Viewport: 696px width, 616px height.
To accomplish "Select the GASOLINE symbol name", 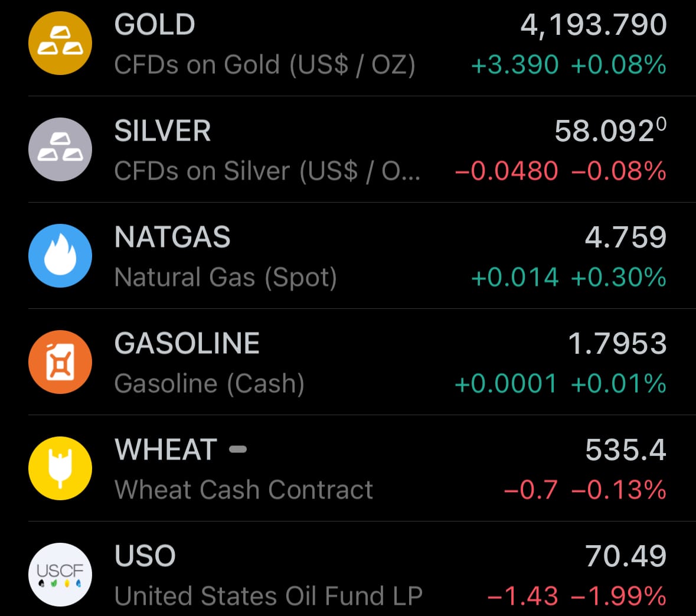I will point(187,344).
